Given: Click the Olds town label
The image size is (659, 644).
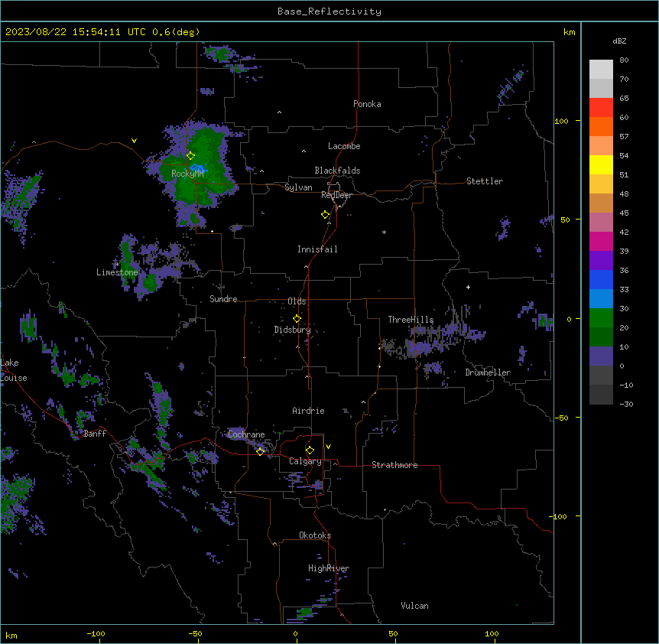Looking at the screenshot, I should click(297, 301).
